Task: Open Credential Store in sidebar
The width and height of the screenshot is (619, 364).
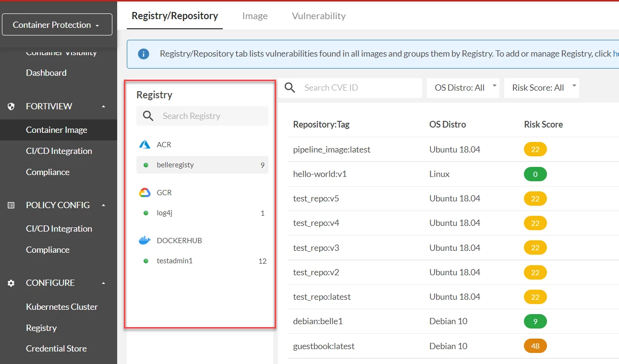Action: 56,349
